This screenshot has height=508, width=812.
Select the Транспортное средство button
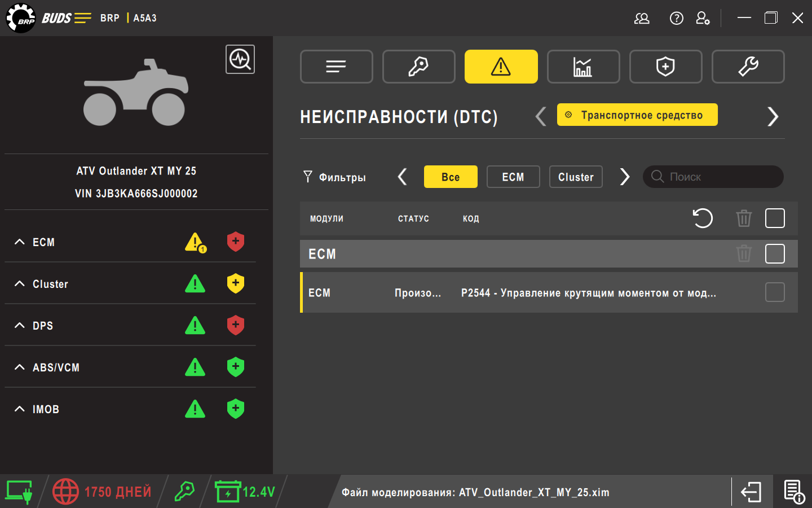click(x=637, y=115)
